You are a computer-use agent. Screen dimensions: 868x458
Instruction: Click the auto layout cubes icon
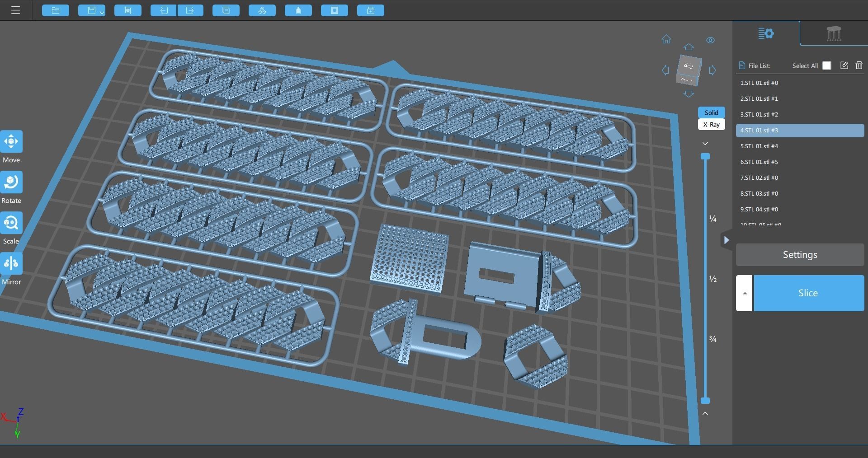tap(262, 10)
